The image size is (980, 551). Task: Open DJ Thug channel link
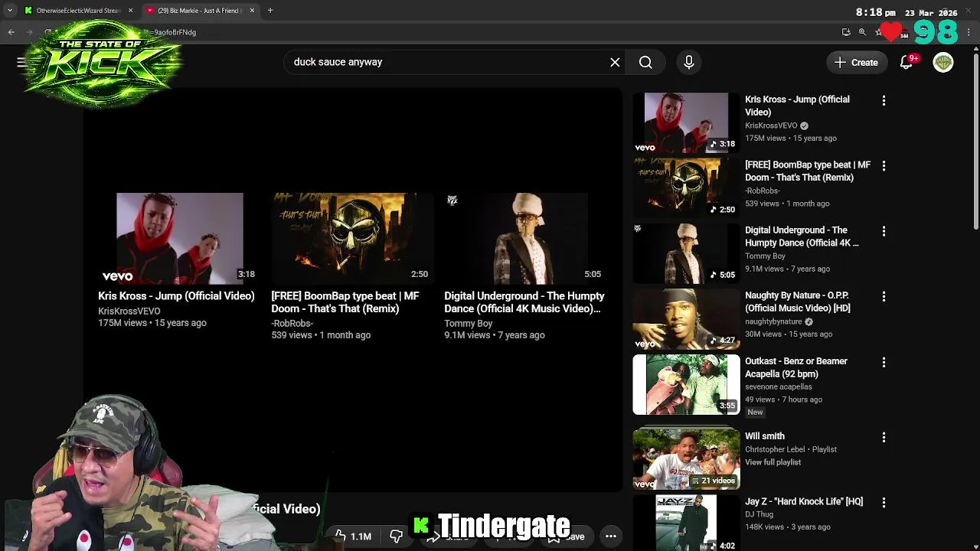(760, 514)
